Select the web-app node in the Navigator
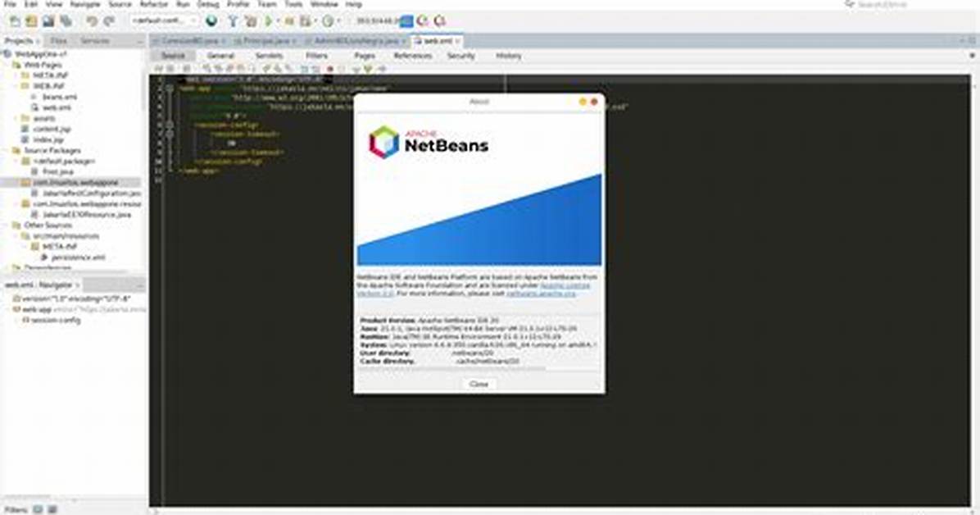The width and height of the screenshot is (980, 515). [36, 309]
